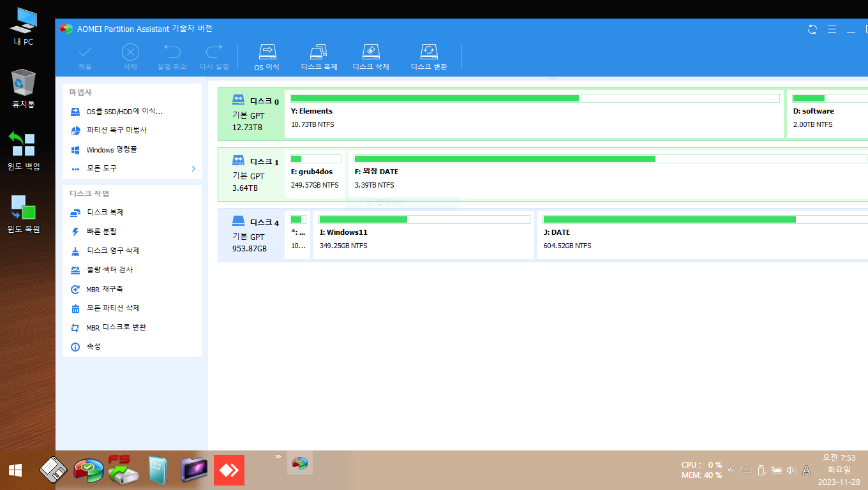Open the hamburger menu in title bar
Screen dimensions: 868x490
coord(832,29)
